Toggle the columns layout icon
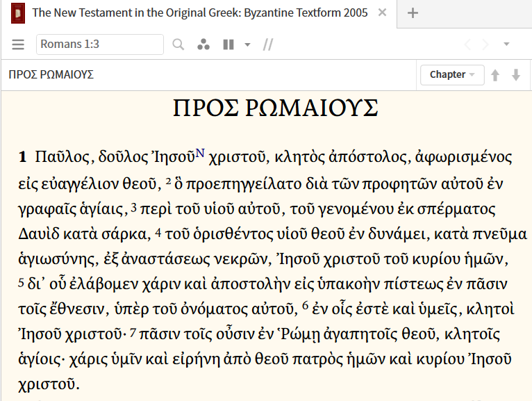532x401 pixels. pos(228,44)
